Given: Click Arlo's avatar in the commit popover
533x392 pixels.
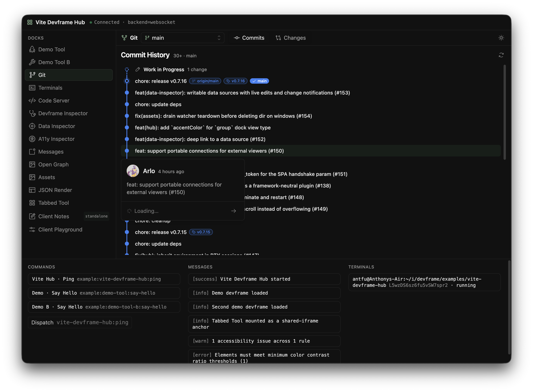Looking at the screenshot, I should click(133, 171).
